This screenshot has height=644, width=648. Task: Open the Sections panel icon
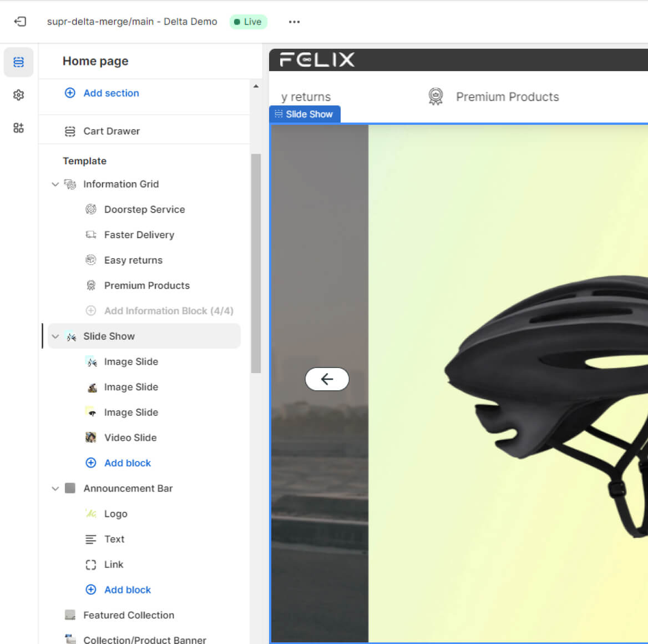pyautogui.click(x=19, y=62)
